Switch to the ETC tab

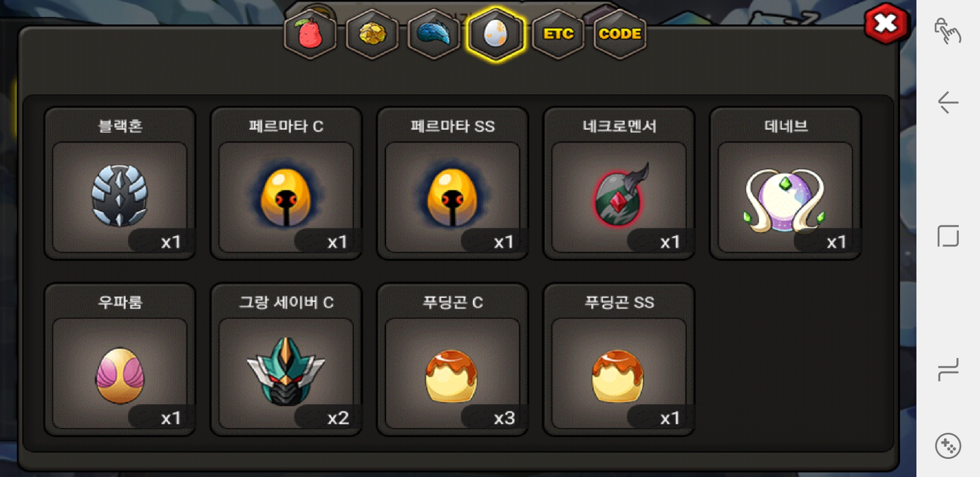click(558, 34)
